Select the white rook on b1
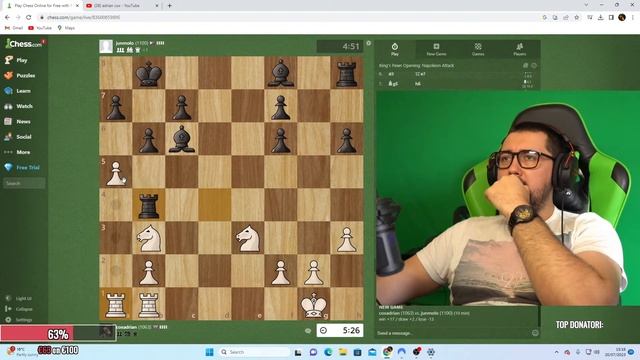The image size is (640, 360). 149,304
